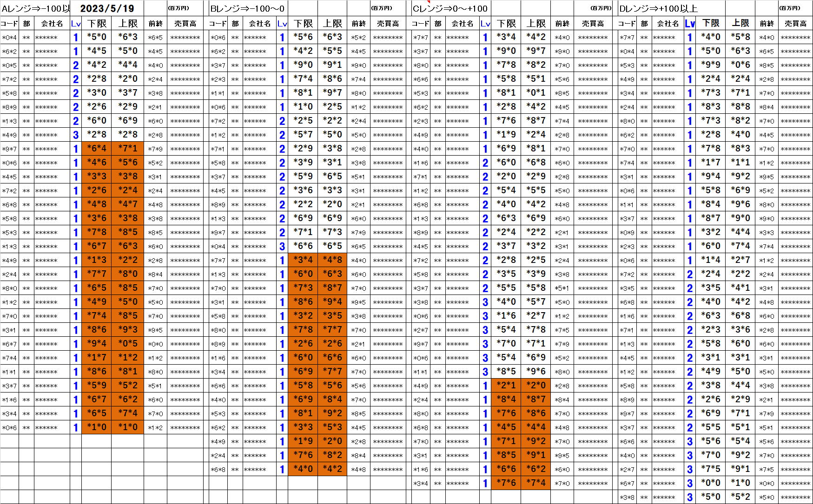Select orange B range 上限 cell *9*4
Viewport: 813px width, 504px height.
332,302
